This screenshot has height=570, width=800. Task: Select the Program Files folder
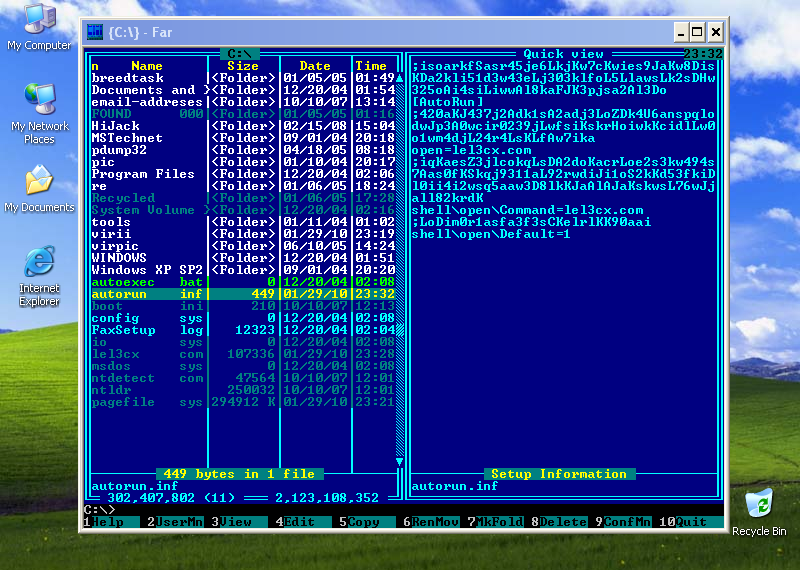coord(243,174)
